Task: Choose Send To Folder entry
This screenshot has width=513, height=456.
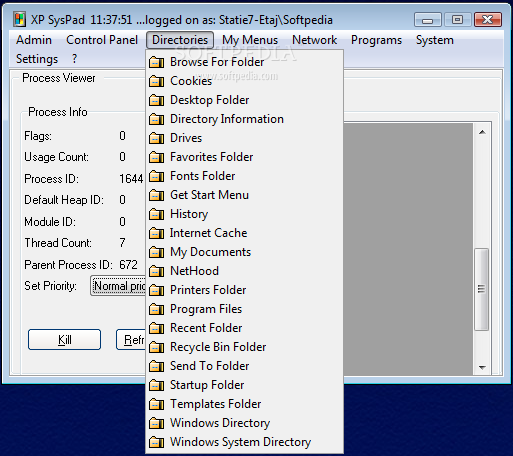Action: coord(245,366)
